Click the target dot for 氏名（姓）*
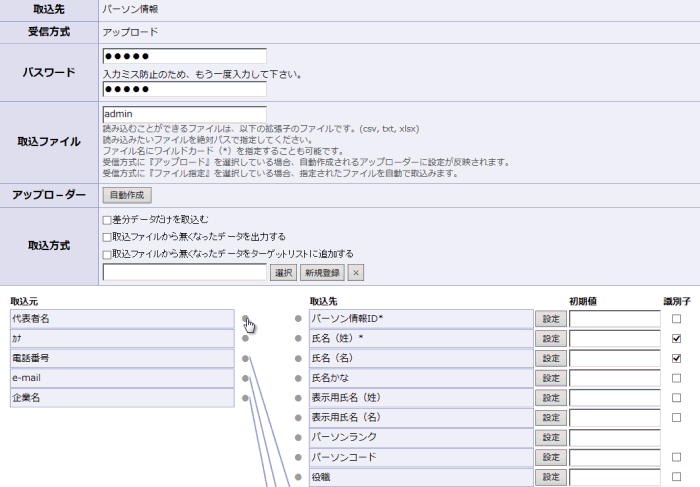700x487 pixels. pos(298,338)
